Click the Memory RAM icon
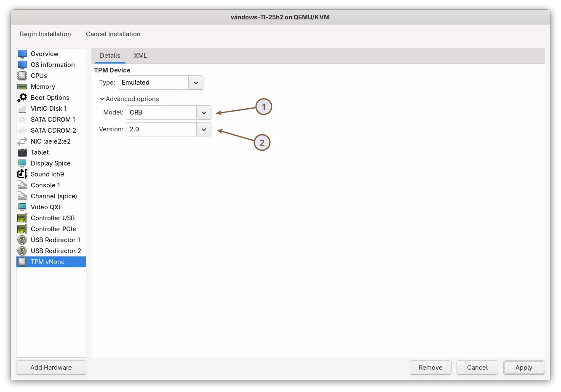This screenshot has height=392, width=561. tap(22, 87)
